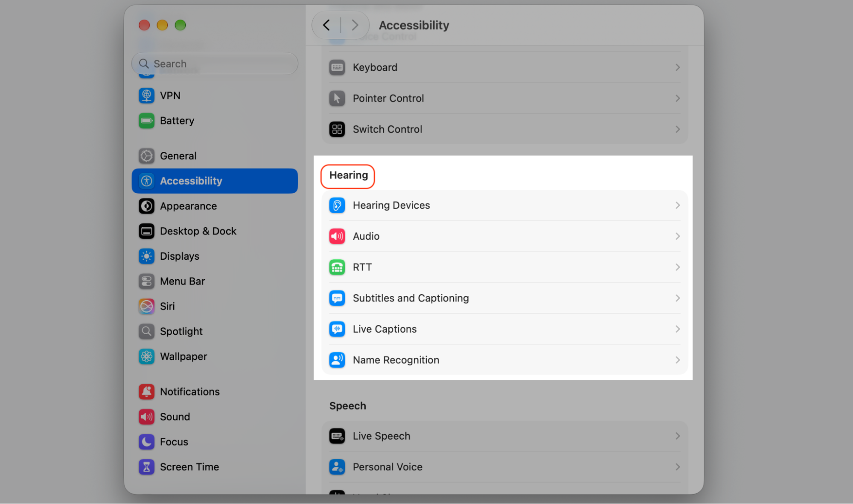This screenshot has height=504, width=853.
Task: Expand the Audio row chevron
Action: point(678,236)
